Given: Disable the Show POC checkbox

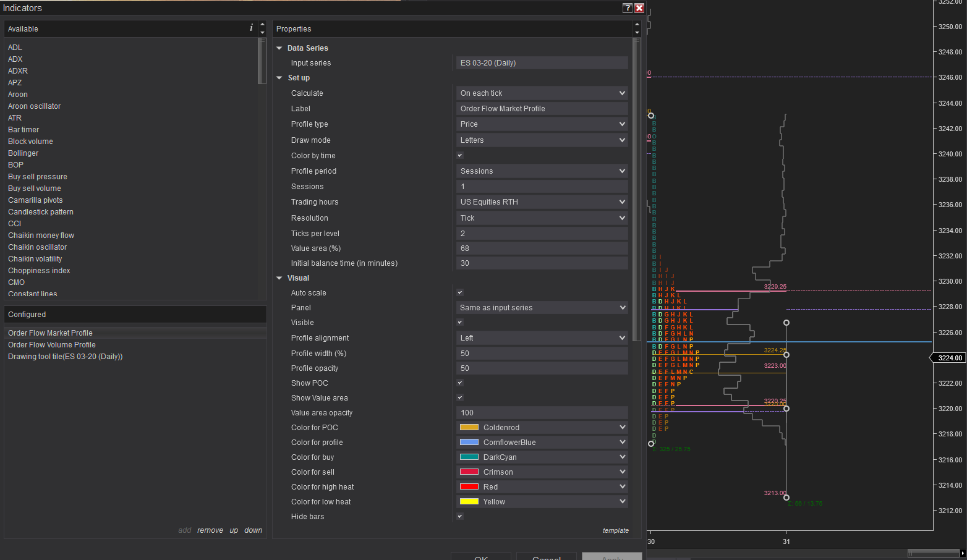Looking at the screenshot, I should pos(459,383).
